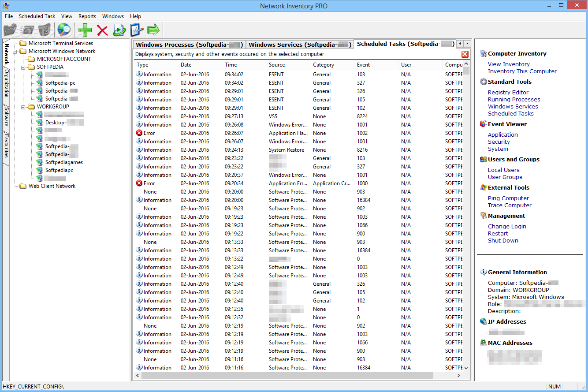The width and height of the screenshot is (588, 392).
Task: Click the left arrow to scroll tabs backward
Action: [460, 44]
